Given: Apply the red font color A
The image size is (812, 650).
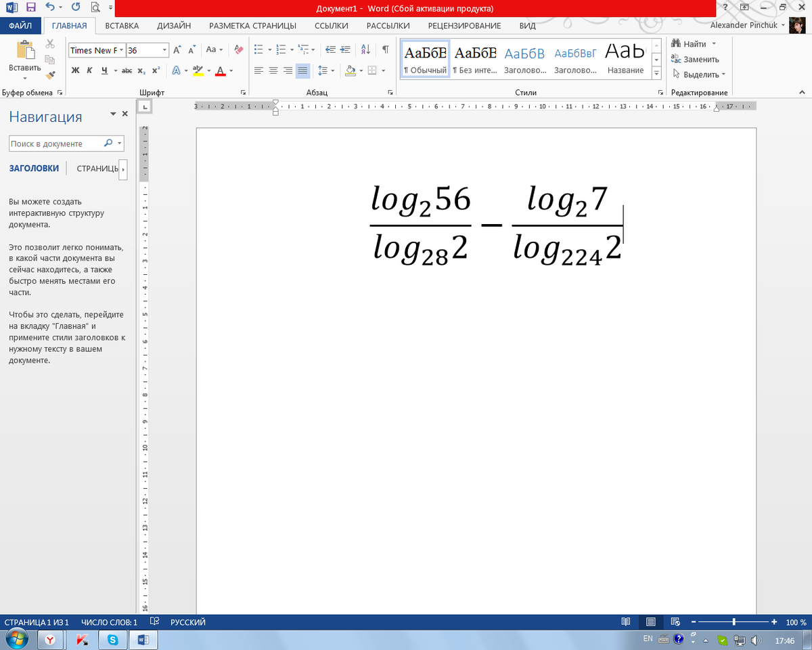Looking at the screenshot, I should [x=220, y=70].
